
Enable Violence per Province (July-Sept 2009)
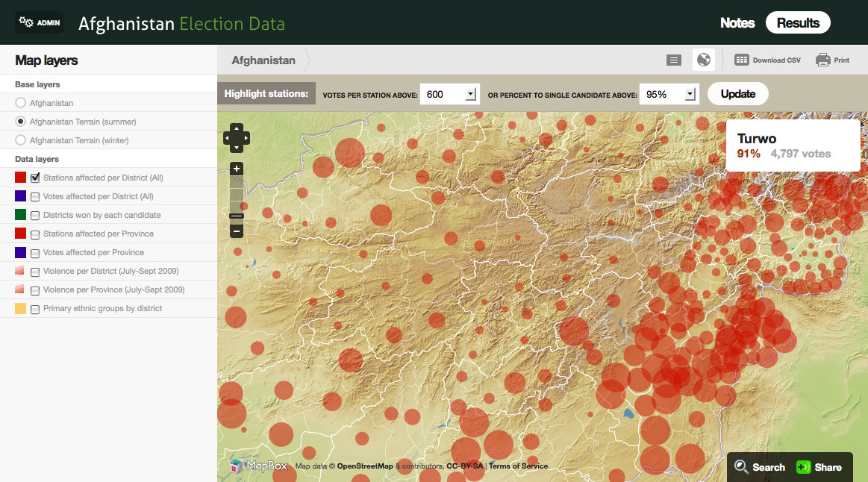(35, 290)
